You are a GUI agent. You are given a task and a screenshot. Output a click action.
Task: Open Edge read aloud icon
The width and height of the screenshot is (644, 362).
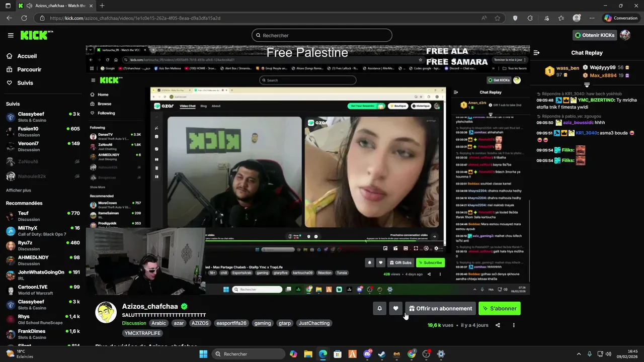(484, 18)
